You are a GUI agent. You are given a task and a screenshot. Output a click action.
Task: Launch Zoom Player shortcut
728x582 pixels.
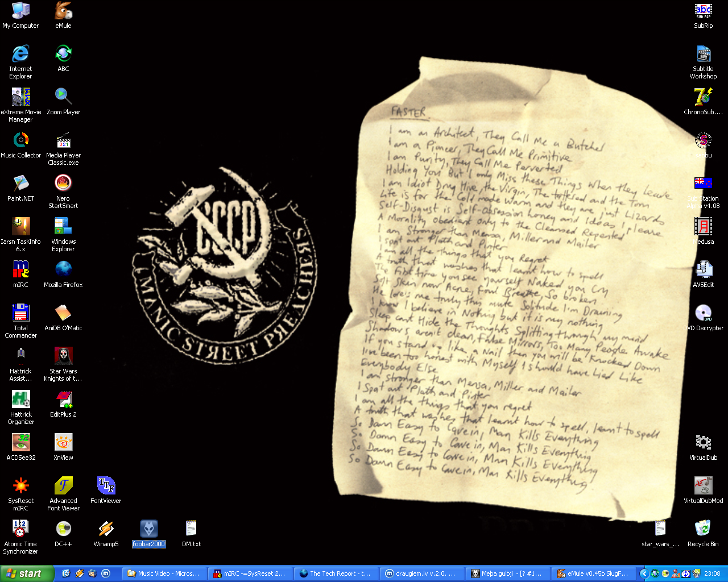[63, 102]
